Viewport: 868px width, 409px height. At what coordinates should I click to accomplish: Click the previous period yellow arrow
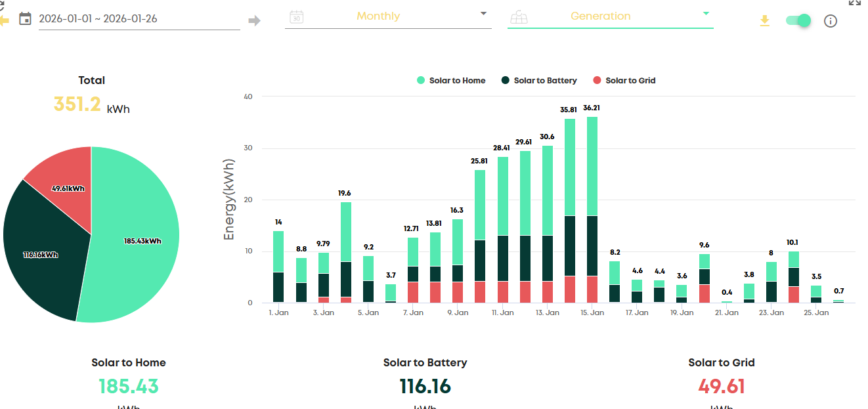click(x=4, y=20)
